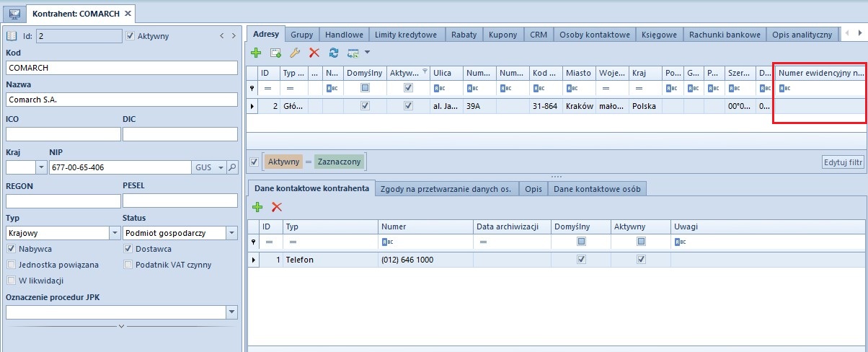Click the refresh icon in address toolbar
868x352 pixels.
(x=334, y=53)
